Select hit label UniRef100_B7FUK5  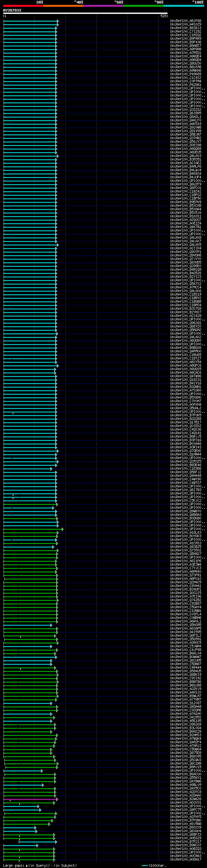pos(186,415)
